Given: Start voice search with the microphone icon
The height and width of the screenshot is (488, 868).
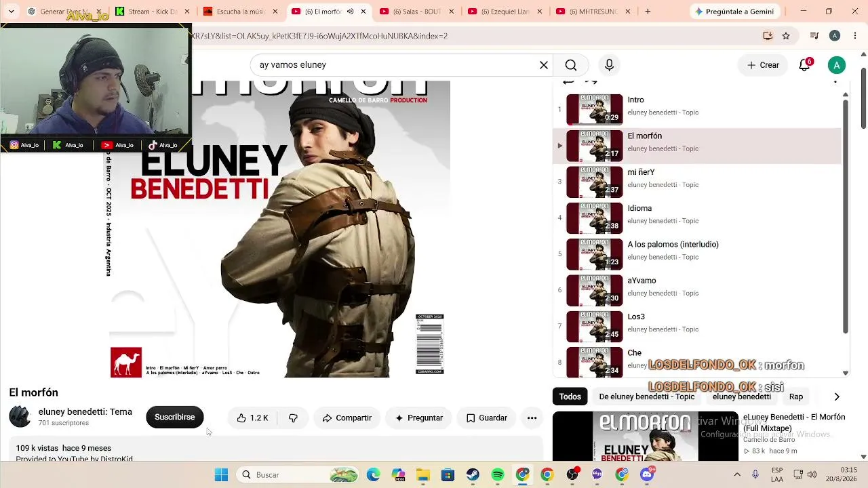Looking at the screenshot, I should pyautogui.click(x=609, y=65).
